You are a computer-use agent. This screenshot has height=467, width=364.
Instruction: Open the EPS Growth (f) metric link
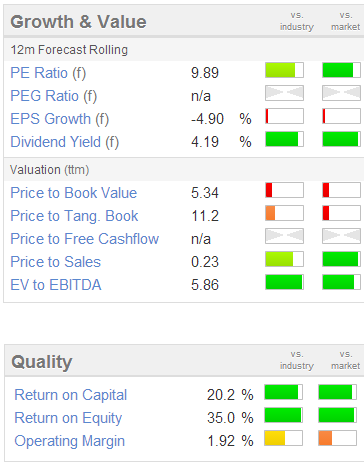tap(60, 119)
